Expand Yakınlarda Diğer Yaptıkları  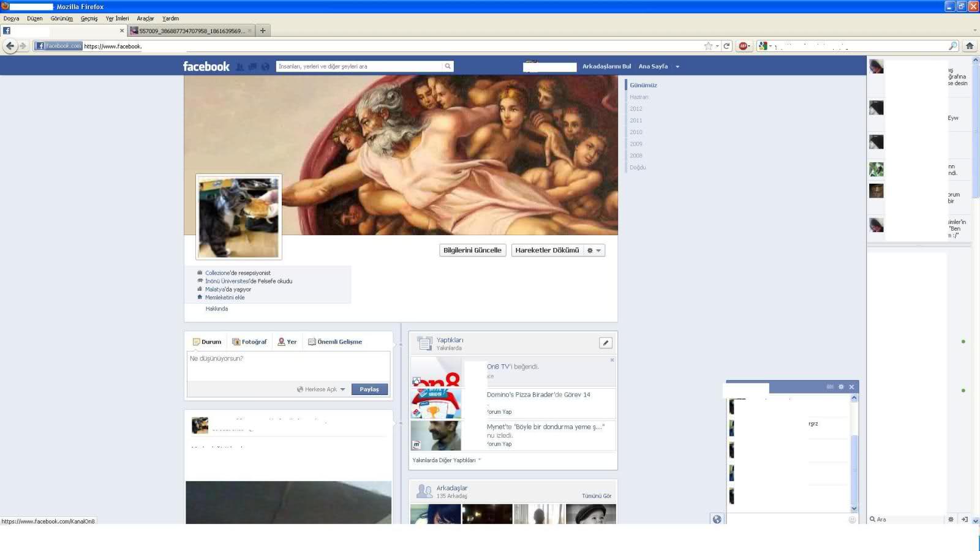(447, 460)
